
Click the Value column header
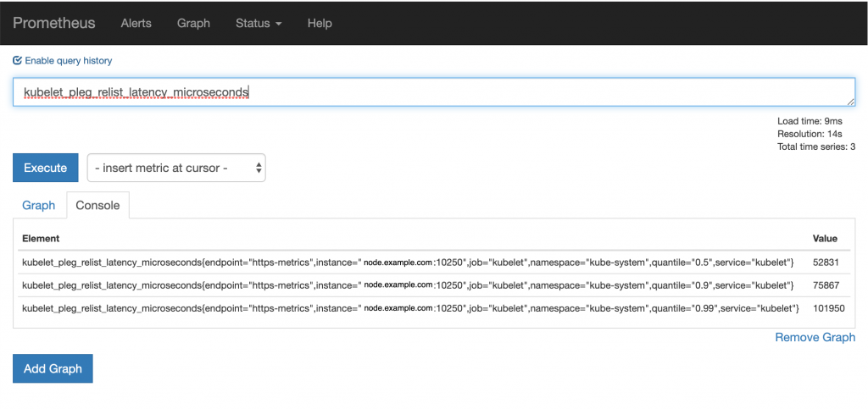825,239
